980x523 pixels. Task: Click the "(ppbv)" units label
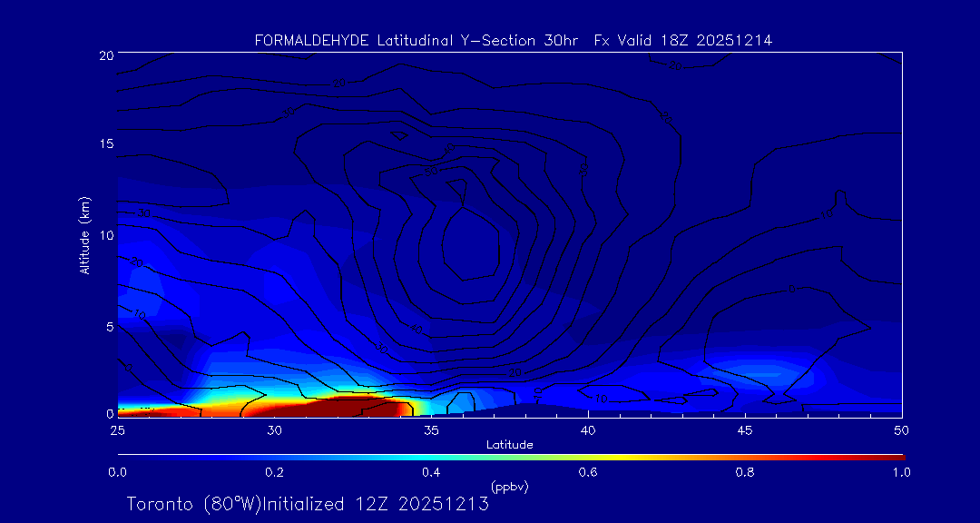509,487
